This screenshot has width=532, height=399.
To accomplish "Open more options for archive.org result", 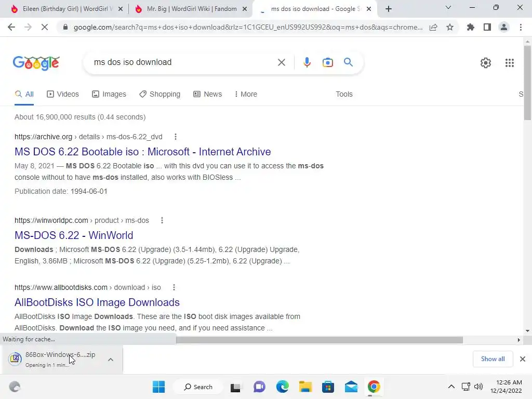I will tap(176, 137).
